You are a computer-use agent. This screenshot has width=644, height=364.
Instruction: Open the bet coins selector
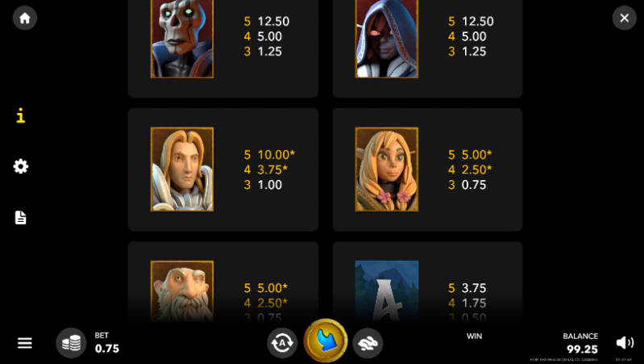tap(71, 343)
